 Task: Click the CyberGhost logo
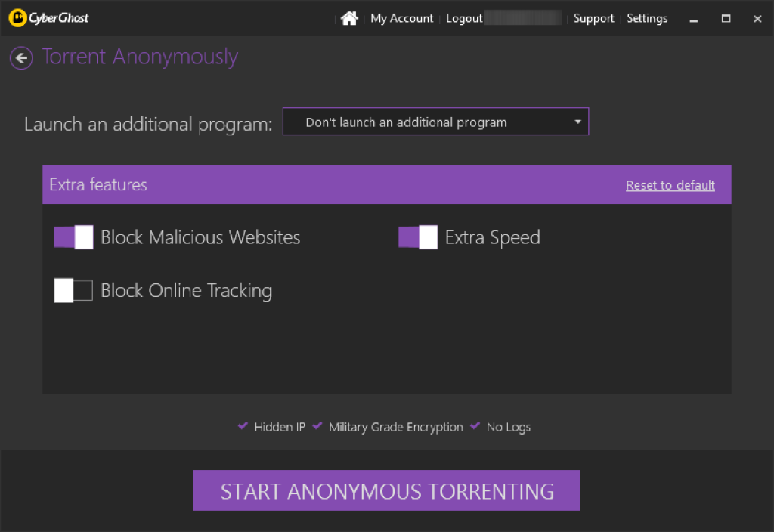49,18
